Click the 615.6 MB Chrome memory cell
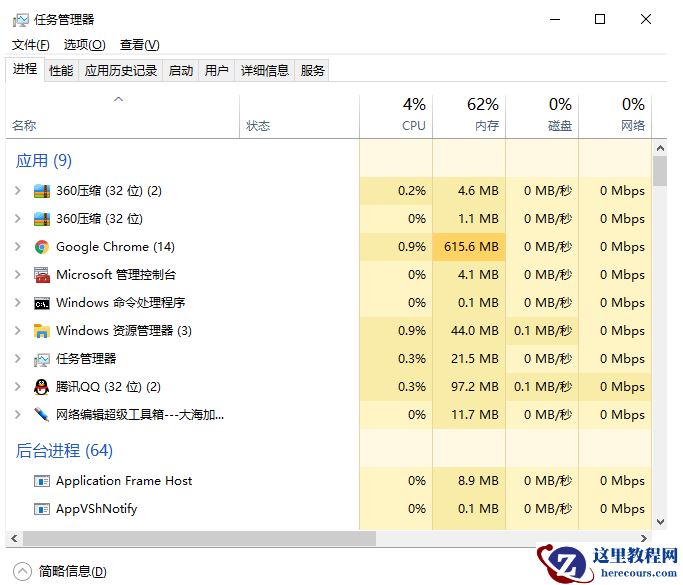This screenshot has height=585, width=683. [x=469, y=247]
